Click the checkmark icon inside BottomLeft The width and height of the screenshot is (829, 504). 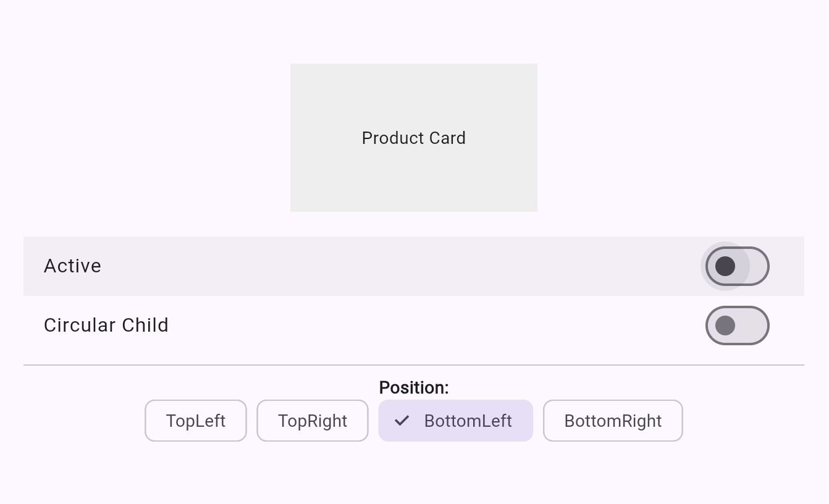pos(402,421)
